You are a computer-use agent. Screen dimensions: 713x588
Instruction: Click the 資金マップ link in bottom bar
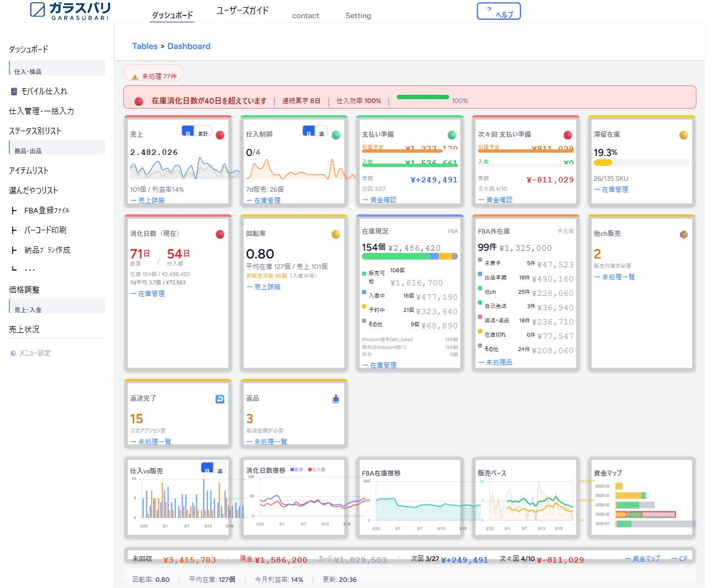coord(642,558)
